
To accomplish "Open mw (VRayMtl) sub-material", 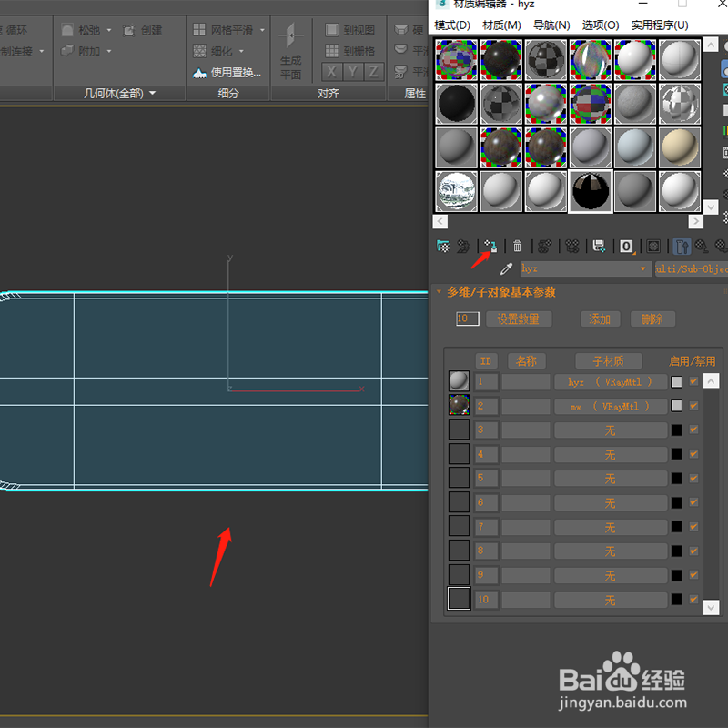I will [x=611, y=406].
